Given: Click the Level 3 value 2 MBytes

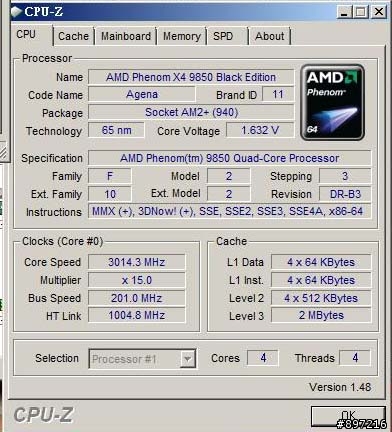Looking at the screenshot, I should 321,315.
